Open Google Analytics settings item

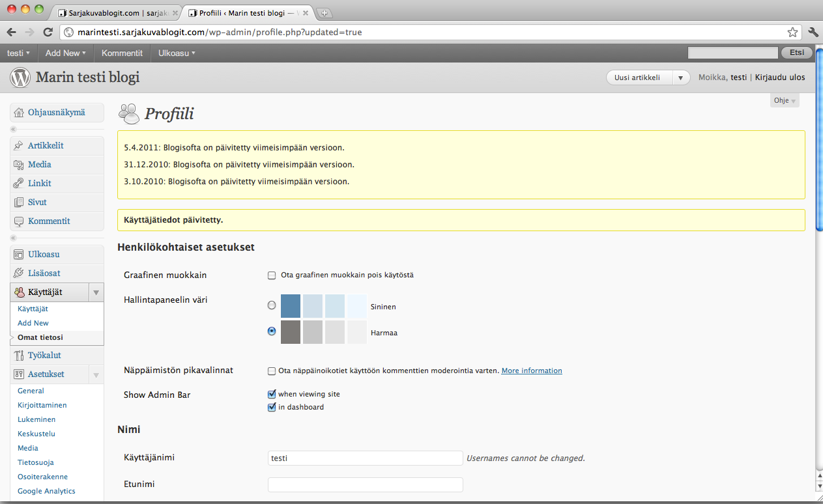pos(46,491)
